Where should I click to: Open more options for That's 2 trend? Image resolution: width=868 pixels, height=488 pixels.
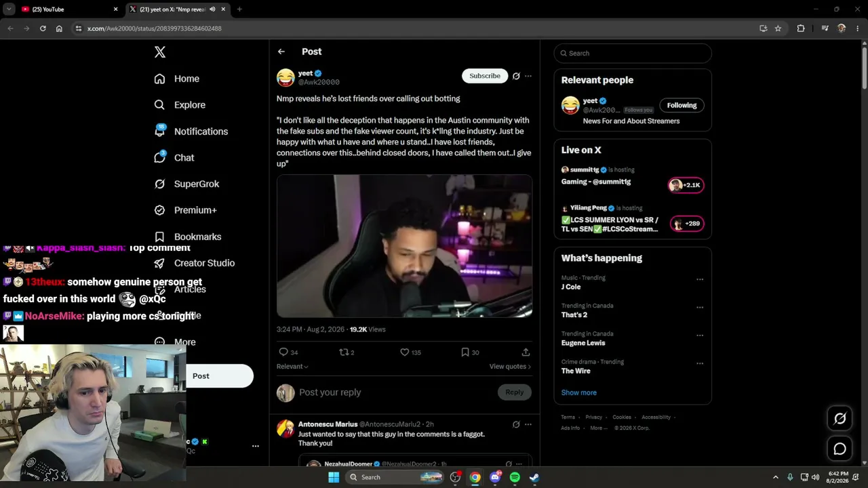point(700,307)
